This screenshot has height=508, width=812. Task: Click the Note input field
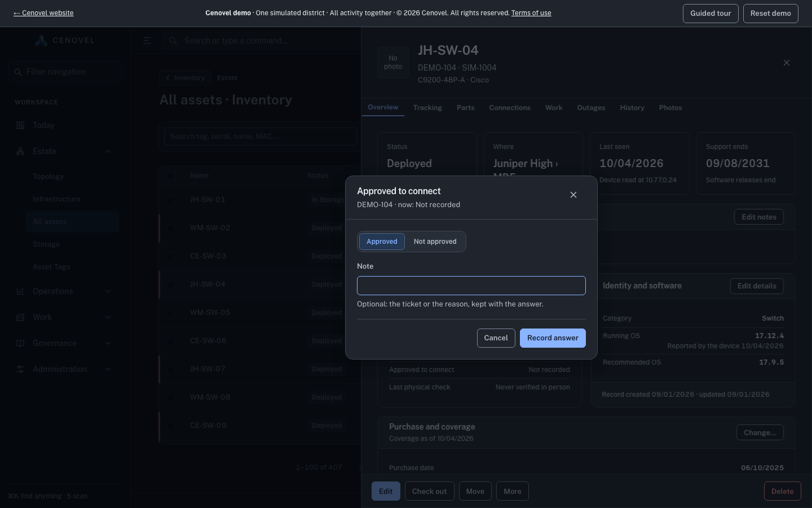click(x=471, y=286)
